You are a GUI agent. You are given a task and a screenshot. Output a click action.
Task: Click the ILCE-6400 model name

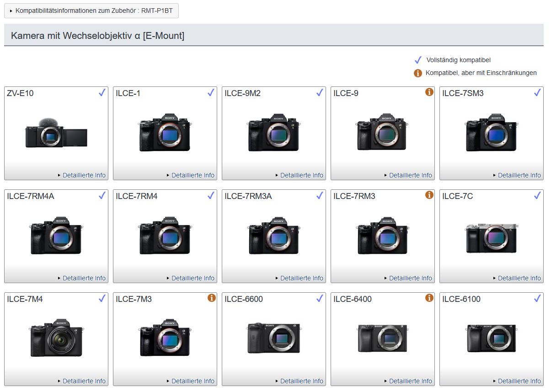tap(353, 299)
